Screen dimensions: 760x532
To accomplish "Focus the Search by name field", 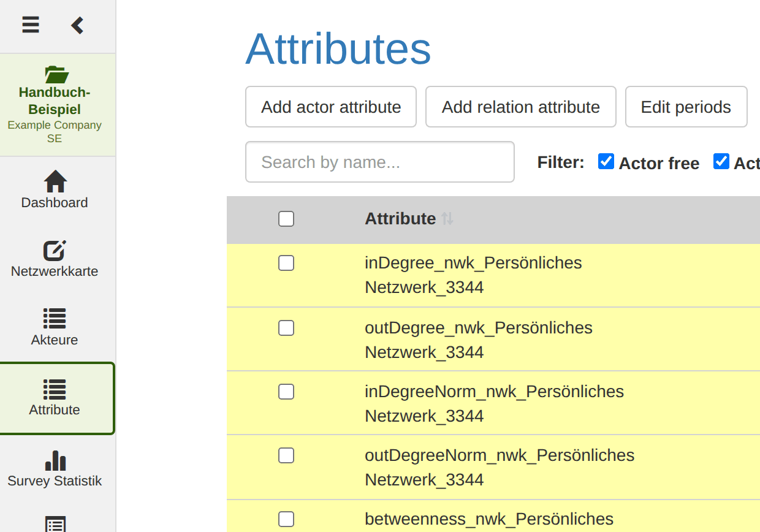I will [x=380, y=162].
